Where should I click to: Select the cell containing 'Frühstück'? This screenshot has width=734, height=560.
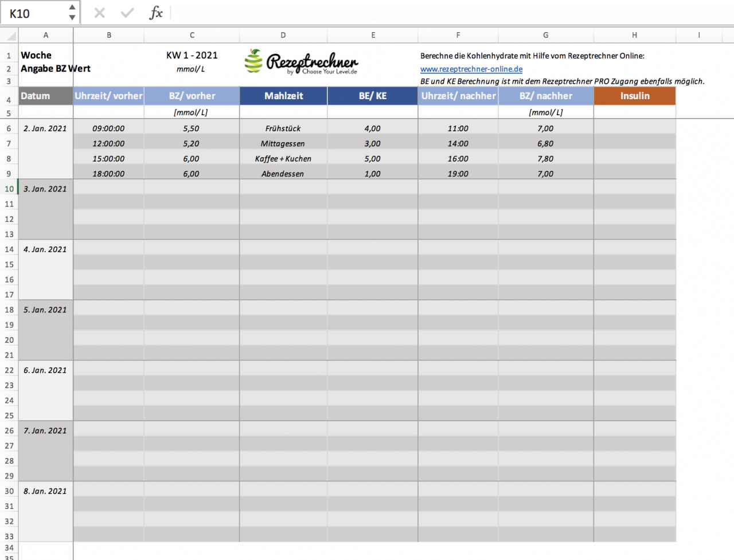click(x=283, y=128)
